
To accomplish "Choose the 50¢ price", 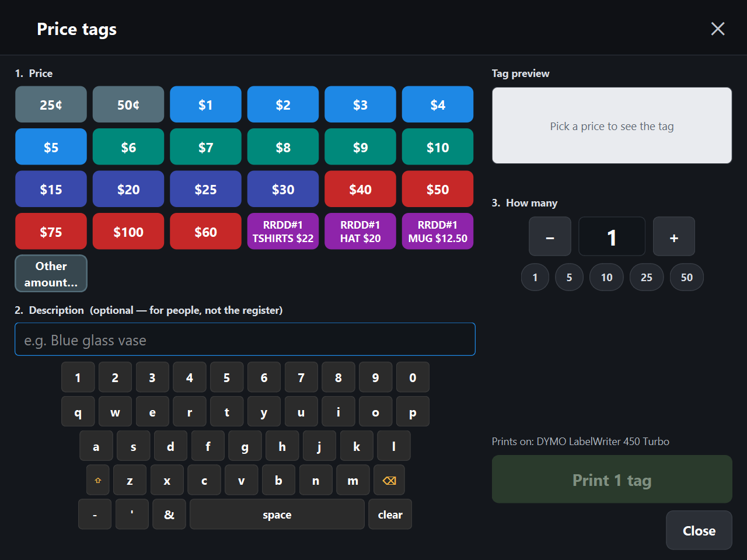I will 128,104.
